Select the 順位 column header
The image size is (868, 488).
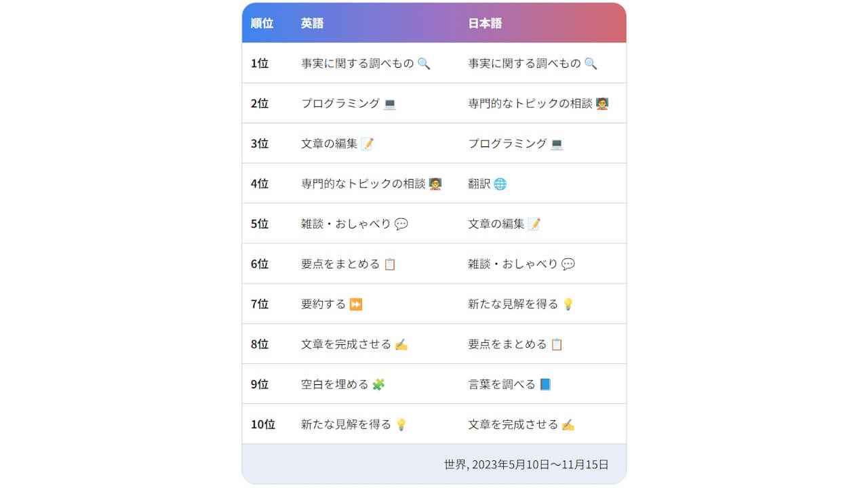[x=262, y=23]
